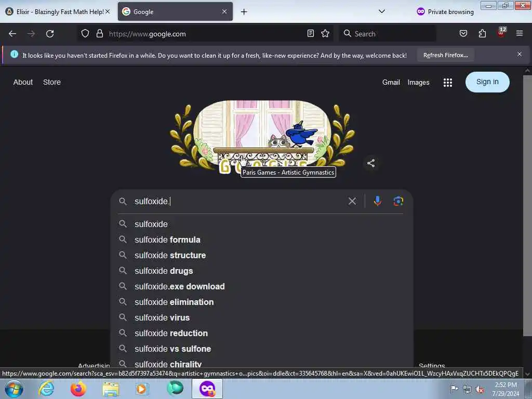Open the Firefox hamburger application menu
The image size is (532, 399).
coord(520,34)
